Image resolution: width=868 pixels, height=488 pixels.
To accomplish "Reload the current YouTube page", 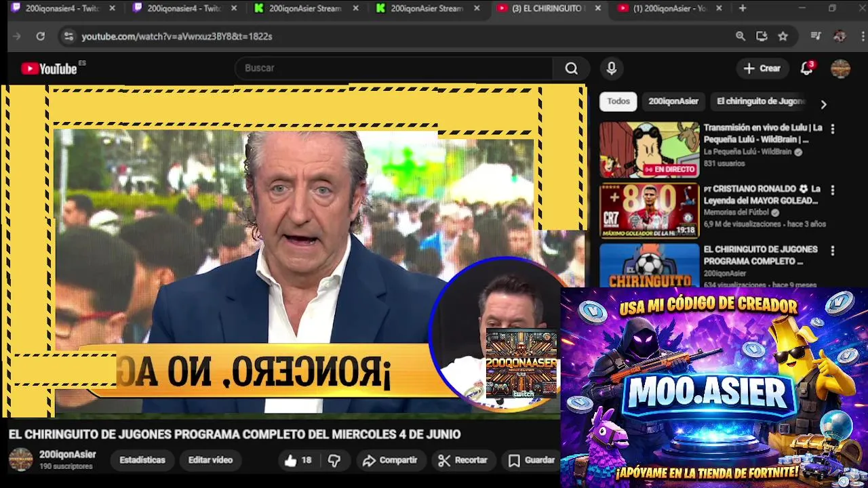I will [41, 37].
